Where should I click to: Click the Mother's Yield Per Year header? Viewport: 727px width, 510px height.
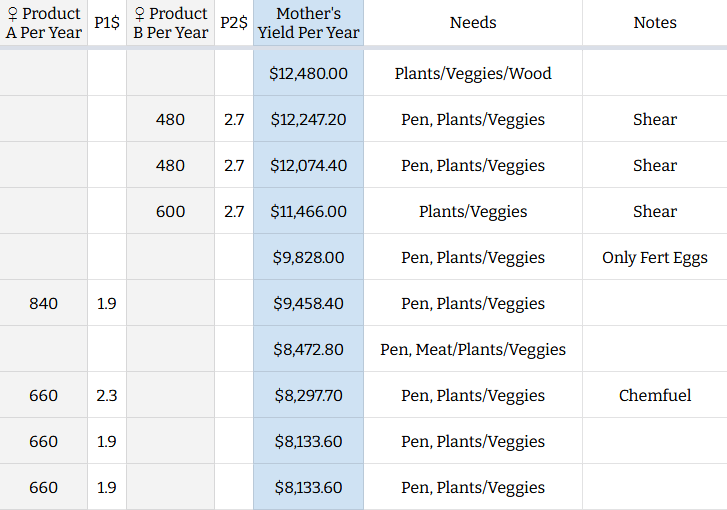(308, 23)
